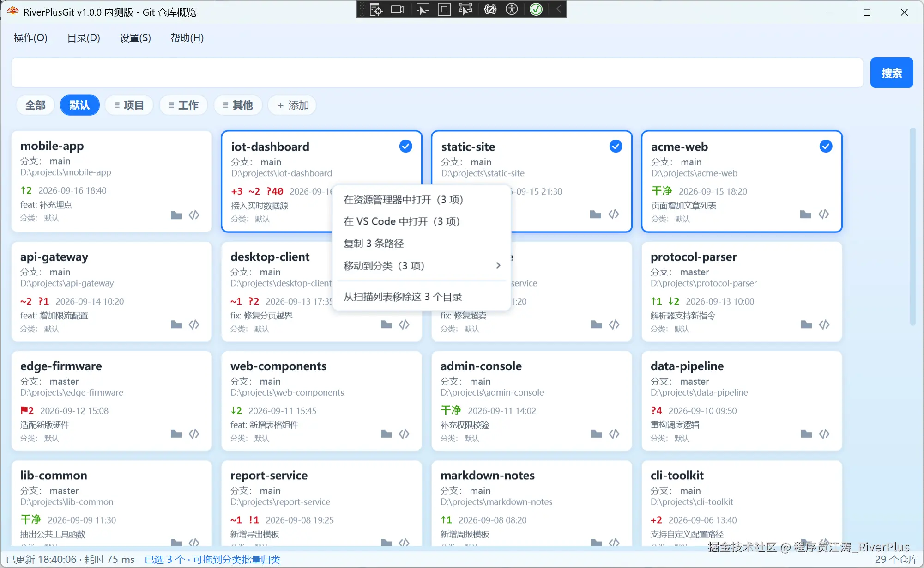Expand 移动到分类 submenu arrow
This screenshot has height=568, width=924.
click(x=498, y=265)
